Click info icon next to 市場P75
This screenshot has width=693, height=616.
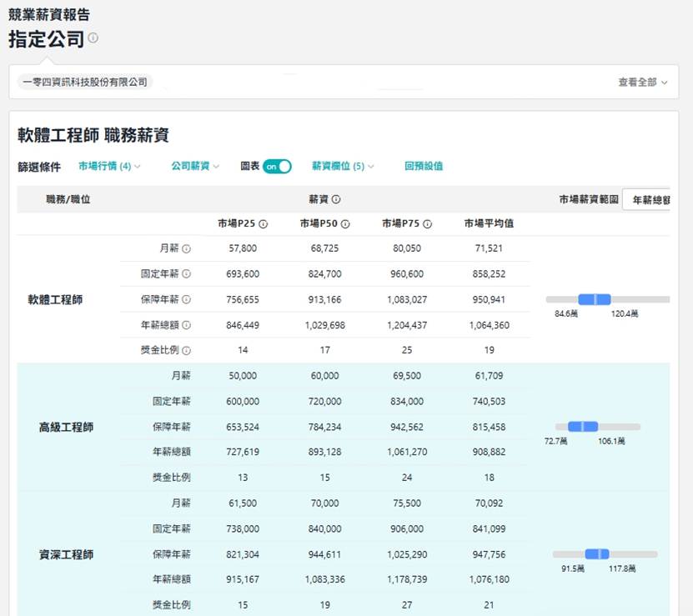(428, 223)
